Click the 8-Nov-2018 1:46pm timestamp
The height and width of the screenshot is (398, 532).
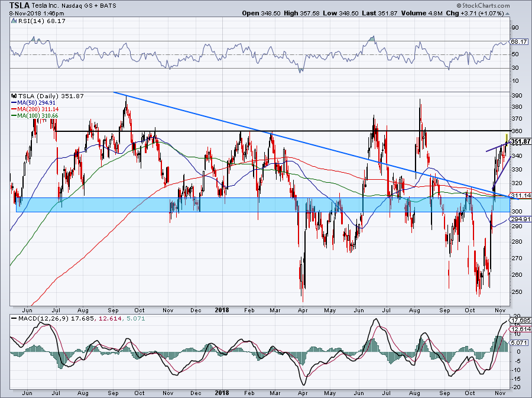[37, 14]
